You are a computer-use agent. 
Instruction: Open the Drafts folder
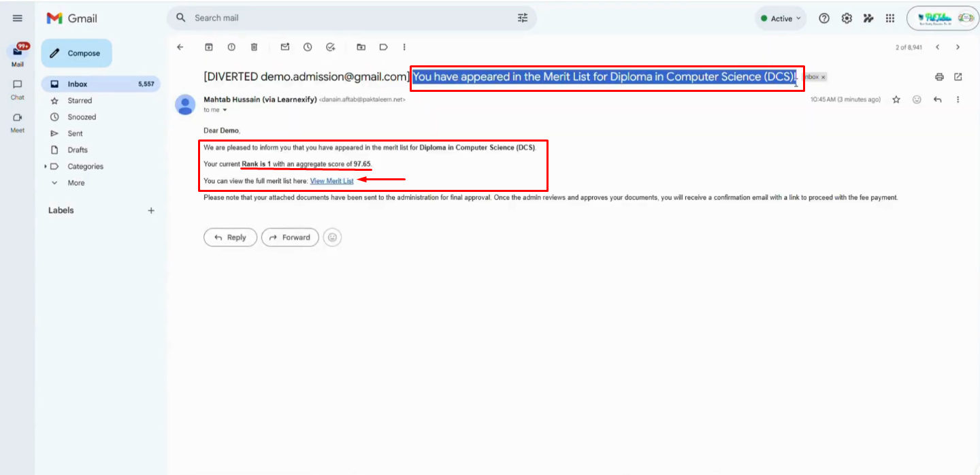78,150
